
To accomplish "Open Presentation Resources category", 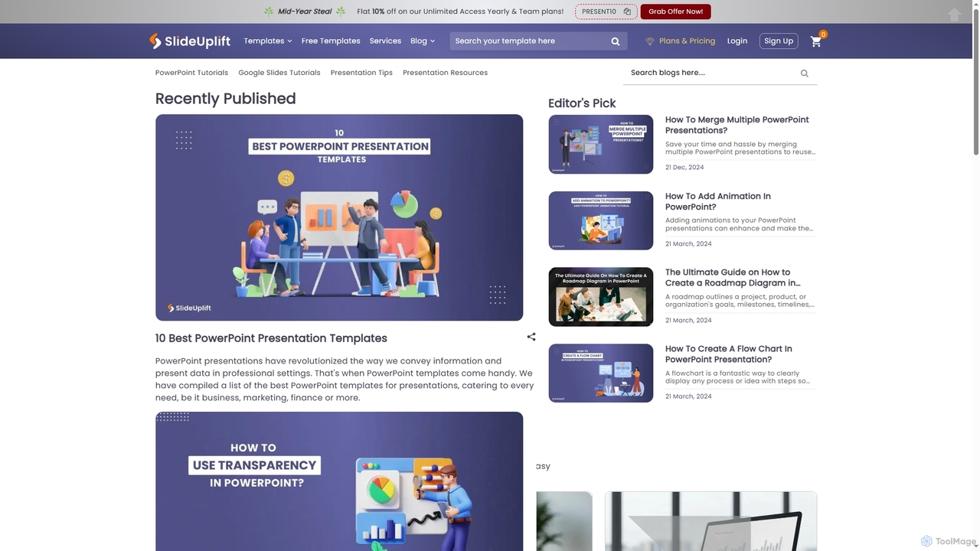I will [445, 73].
